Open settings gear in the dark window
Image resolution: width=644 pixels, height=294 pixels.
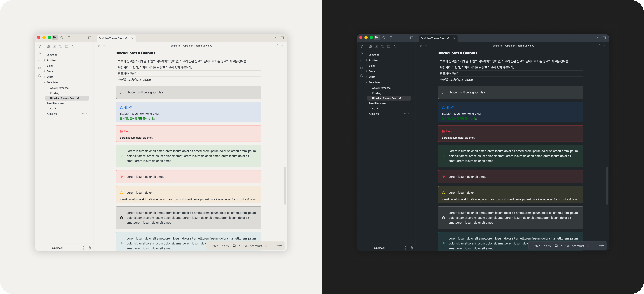pos(411,248)
